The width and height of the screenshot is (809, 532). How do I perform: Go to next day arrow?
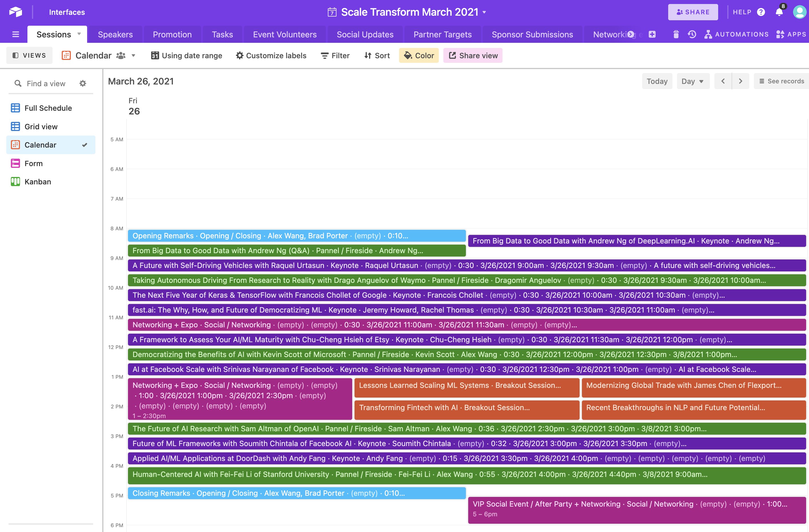pyautogui.click(x=740, y=81)
